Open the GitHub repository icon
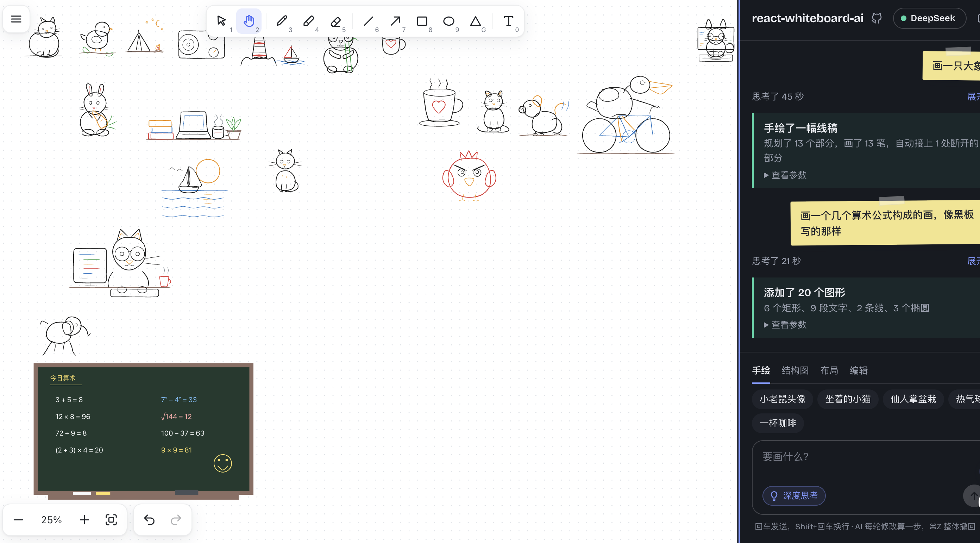The image size is (980, 543). pyautogui.click(x=877, y=18)
